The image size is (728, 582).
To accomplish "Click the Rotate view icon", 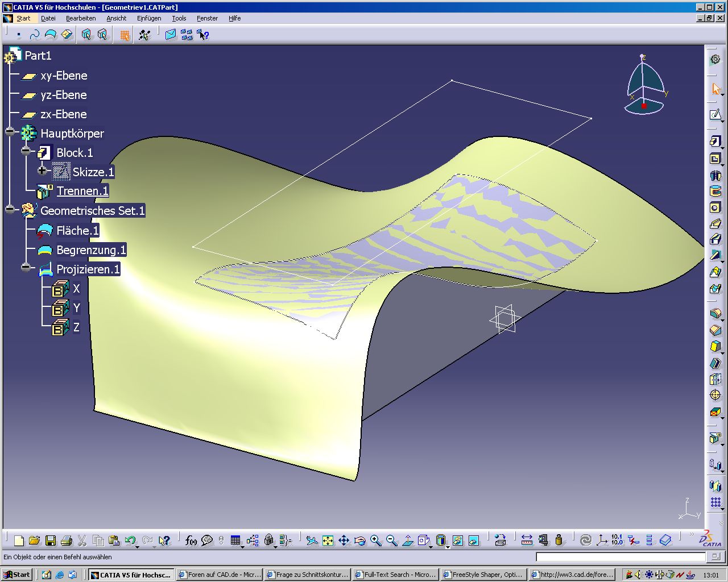I will (360, 541).
